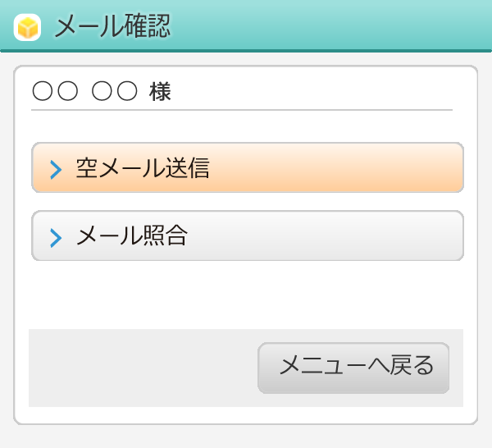The height and width of the screenshot is (448, 492).
Task: Click the blue chevron beside メール照合
Action: click(x=56, y=238)
